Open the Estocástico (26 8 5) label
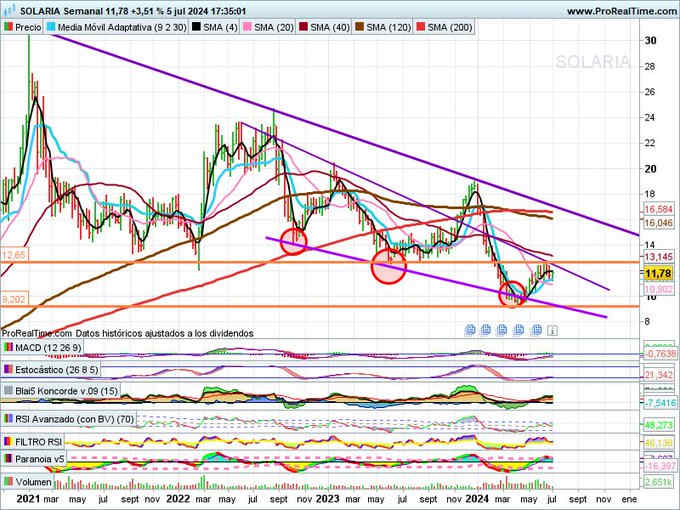 click(x=56, y=369)
